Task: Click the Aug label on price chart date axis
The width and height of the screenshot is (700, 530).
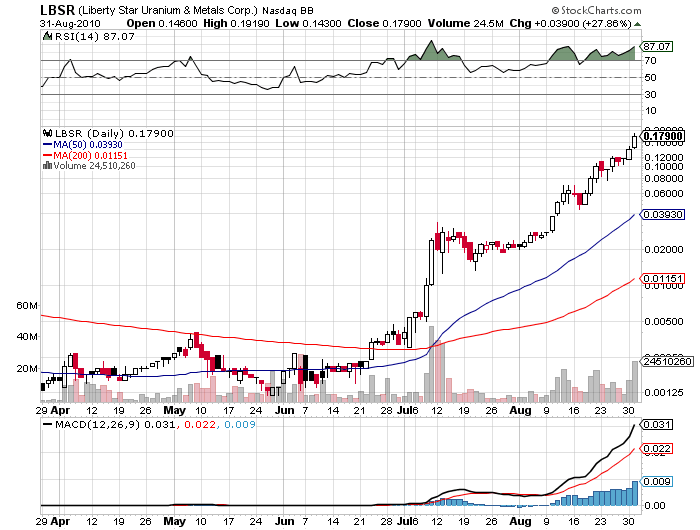Action: 521,410
